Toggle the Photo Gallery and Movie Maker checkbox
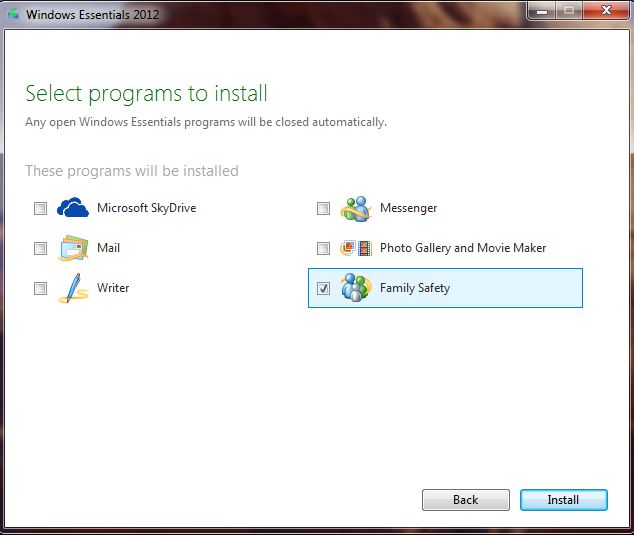Image resolution: width=634 pixels, height=535 pixels. pos(323,248)
